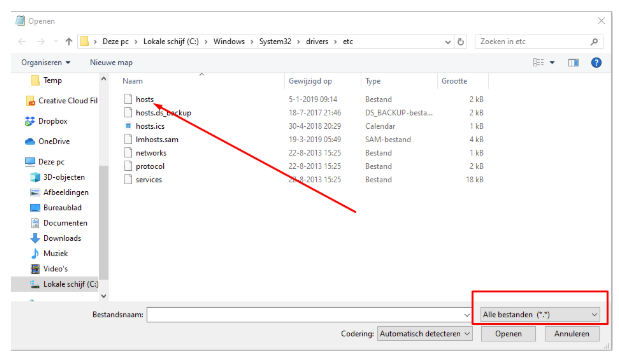Click 'drivers' in the address path
The width and height of the screenshot is (619, 362).
(x=317, y=41)
